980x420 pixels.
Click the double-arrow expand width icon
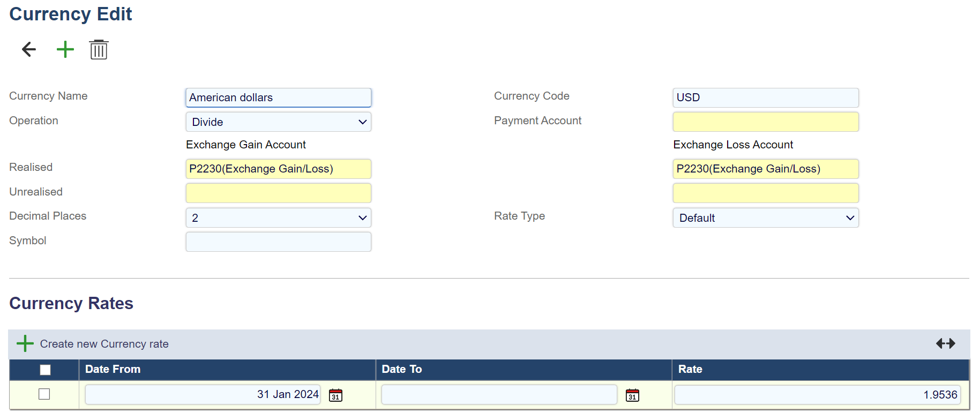click(x=945, y=343)
